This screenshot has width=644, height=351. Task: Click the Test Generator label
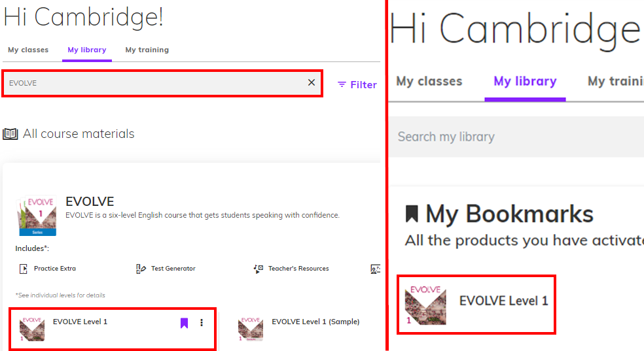click(173, 269)
